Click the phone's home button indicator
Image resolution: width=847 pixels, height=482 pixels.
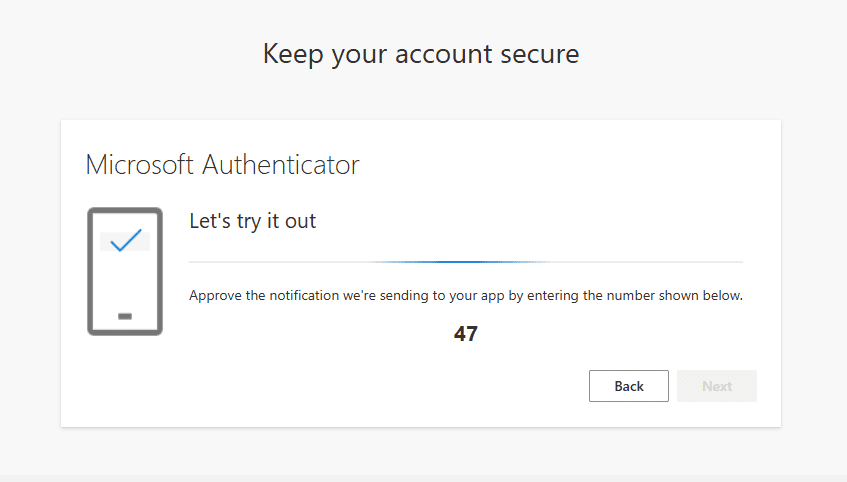125,316
